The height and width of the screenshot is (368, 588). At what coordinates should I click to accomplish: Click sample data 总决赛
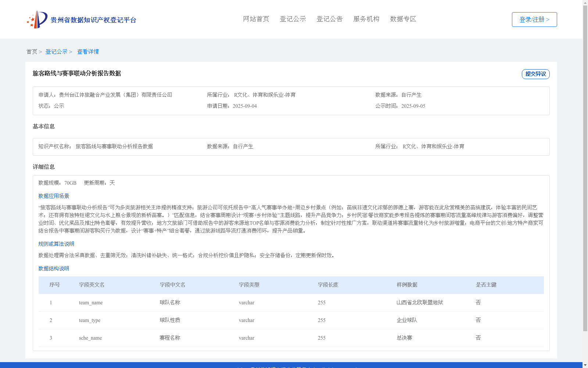[x=404, y=338]
